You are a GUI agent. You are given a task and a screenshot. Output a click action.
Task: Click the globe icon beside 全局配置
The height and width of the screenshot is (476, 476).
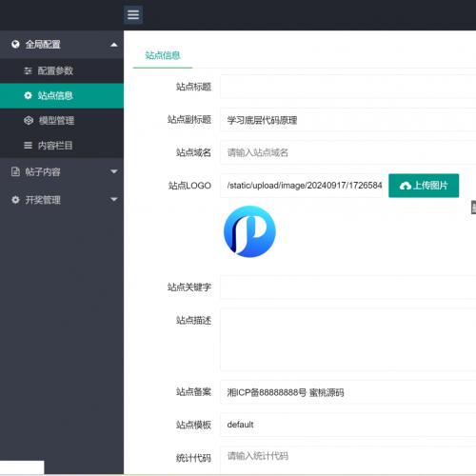pos(15,44)
